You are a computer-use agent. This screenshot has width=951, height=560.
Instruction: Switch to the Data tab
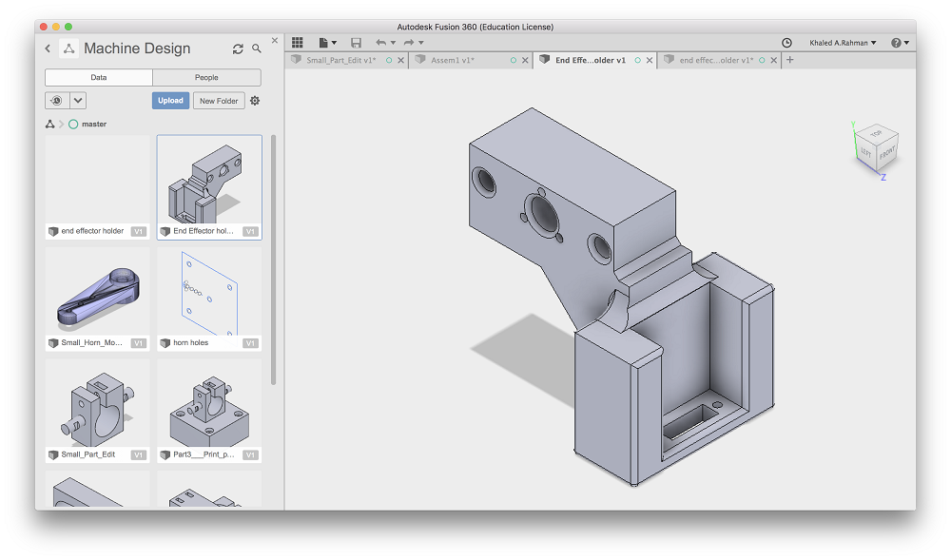click(98, 78)
